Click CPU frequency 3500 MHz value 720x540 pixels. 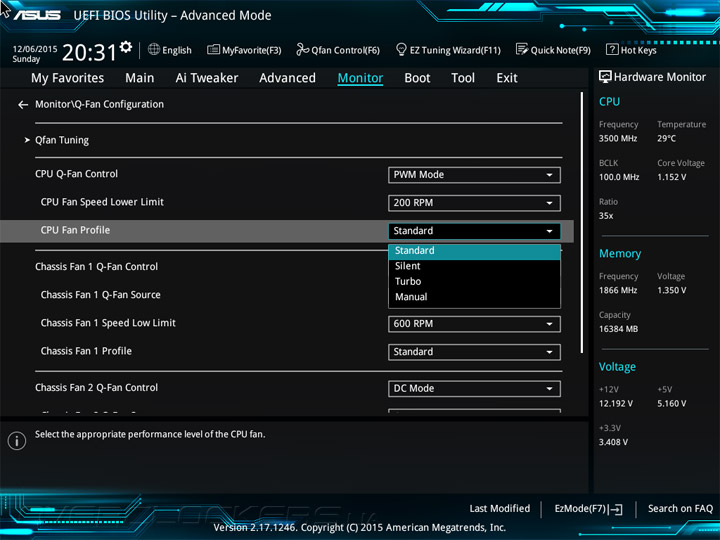[618, 139]
